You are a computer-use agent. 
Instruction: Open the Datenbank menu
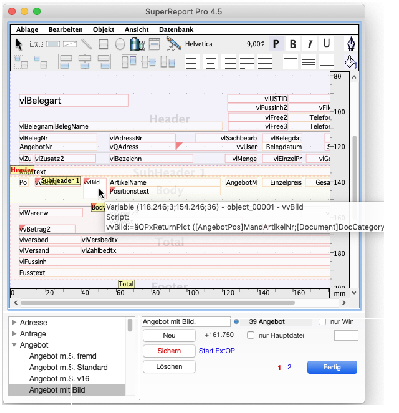click(176, 29)
